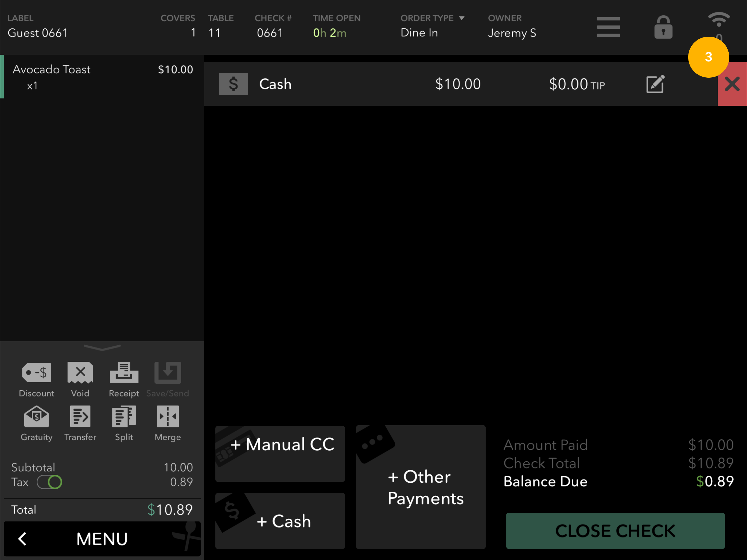Tap the dollar icon beside Cash payment
747x560 pixels.
[233, 84]
